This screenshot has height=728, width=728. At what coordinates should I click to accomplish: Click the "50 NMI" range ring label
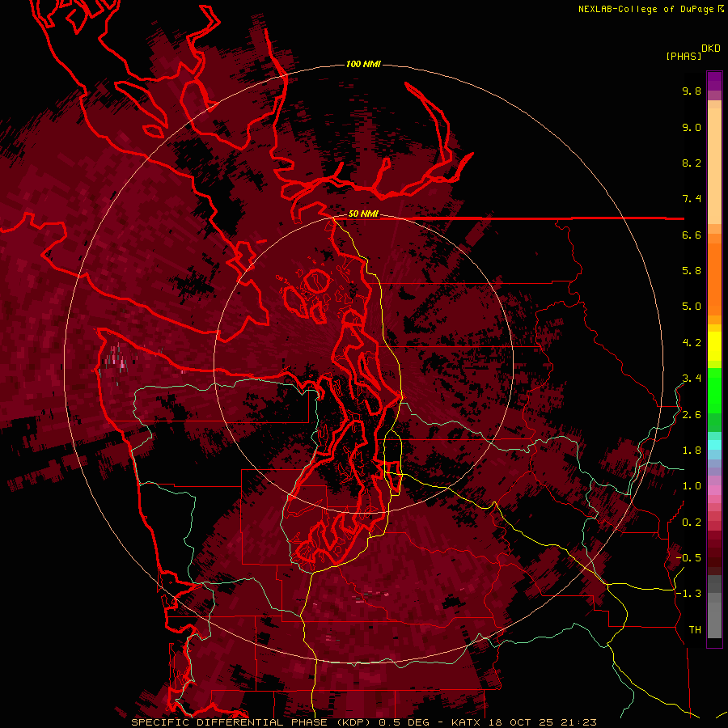[x=363, y=214]
